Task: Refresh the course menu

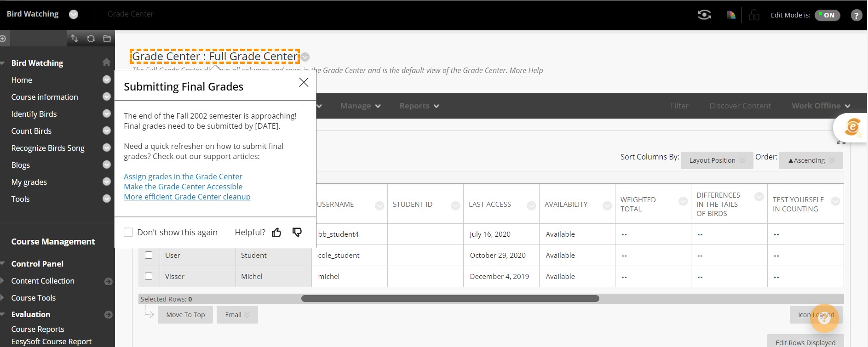Action: click(x=91, y=39)
